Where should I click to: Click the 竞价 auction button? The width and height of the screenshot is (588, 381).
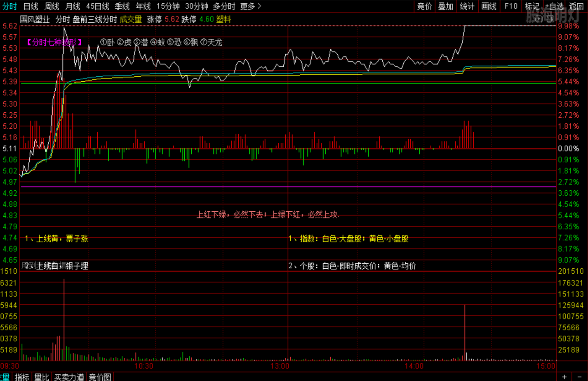424,6
